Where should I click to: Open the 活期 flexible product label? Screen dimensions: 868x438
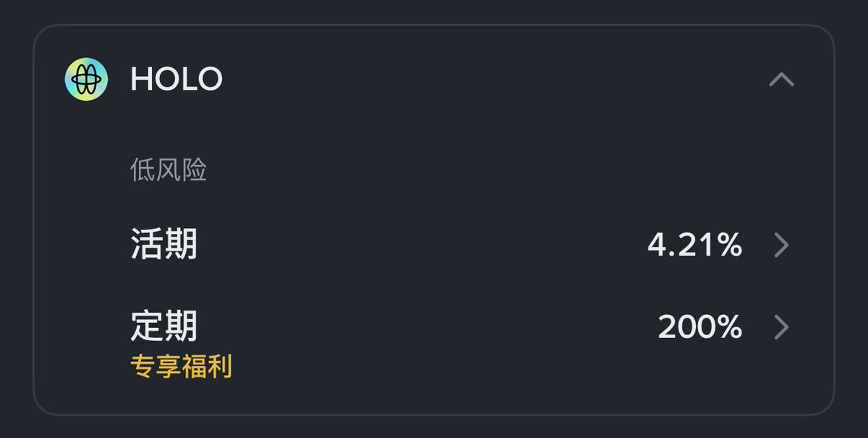[164, 245]
